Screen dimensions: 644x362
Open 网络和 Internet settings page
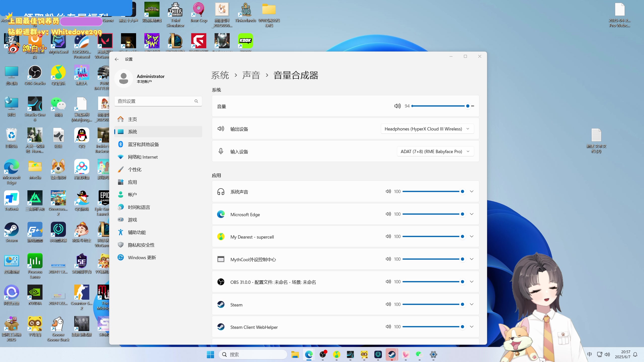158,157
